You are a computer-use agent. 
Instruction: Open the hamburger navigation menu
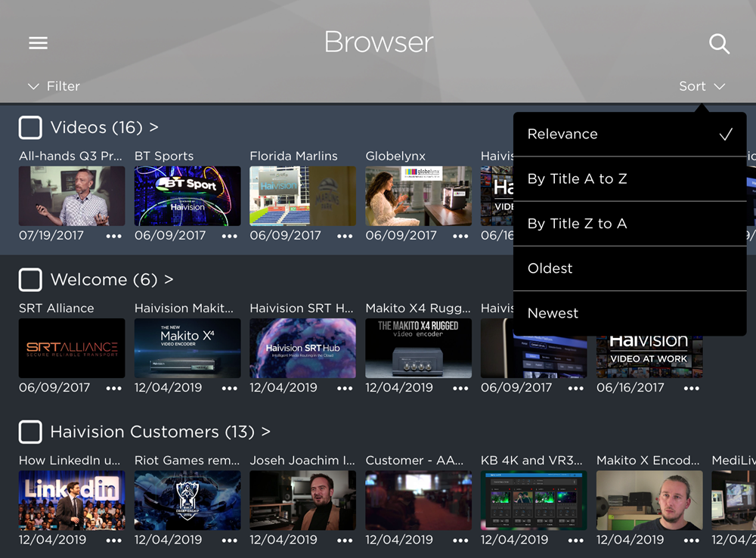[38, 43]
